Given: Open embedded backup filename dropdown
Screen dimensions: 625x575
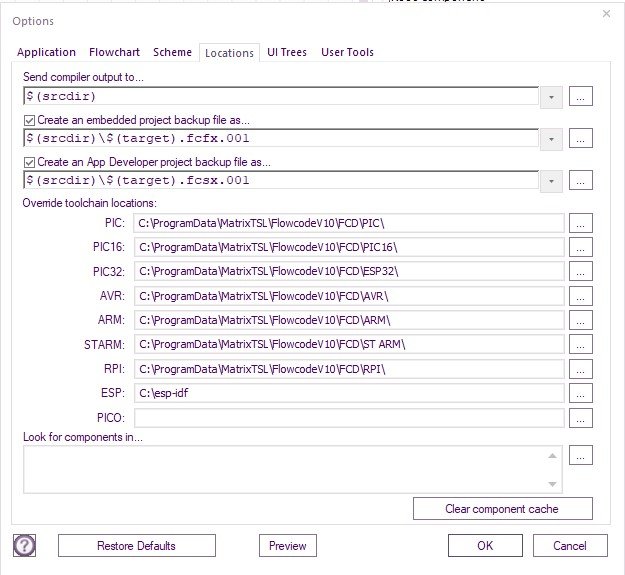Looking at the screenshot, I should click(551, 139).
